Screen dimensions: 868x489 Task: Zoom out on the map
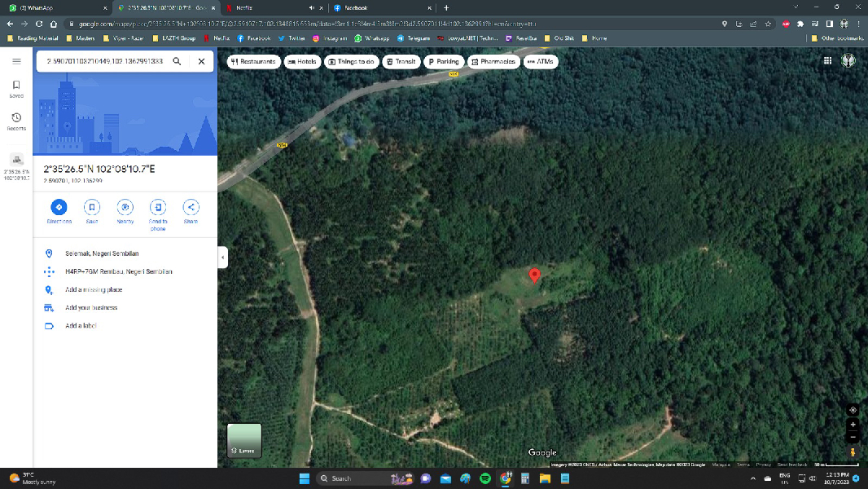(x=853, y=437)
